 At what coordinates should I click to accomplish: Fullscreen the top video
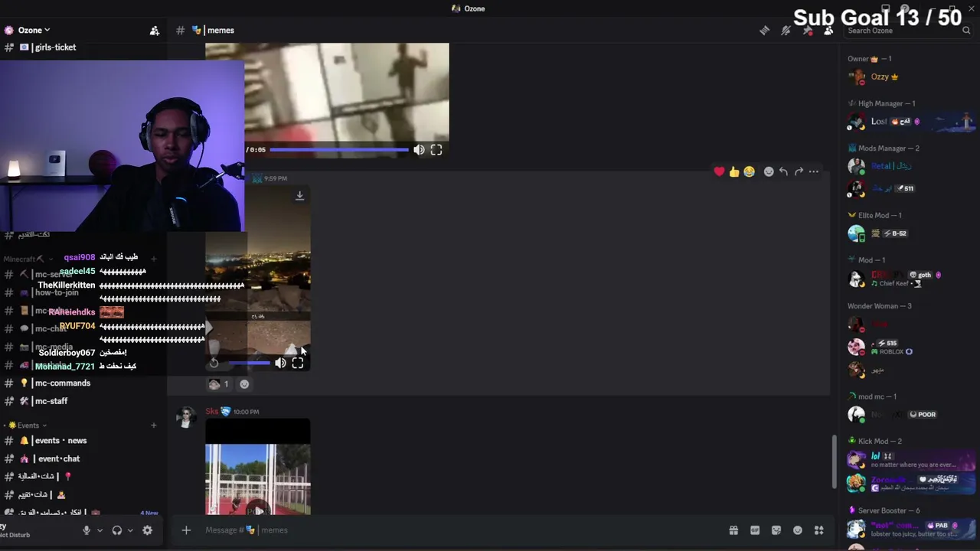436,150
